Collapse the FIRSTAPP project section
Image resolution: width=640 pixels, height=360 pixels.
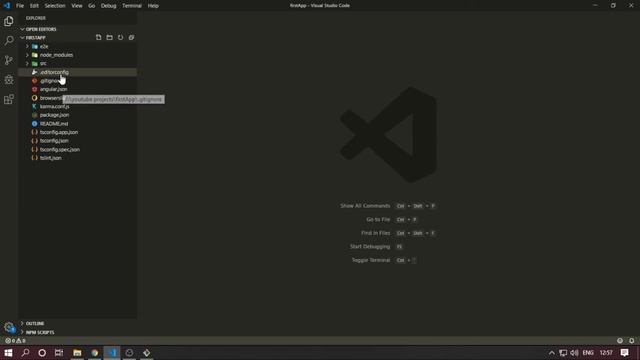point(36,38)
